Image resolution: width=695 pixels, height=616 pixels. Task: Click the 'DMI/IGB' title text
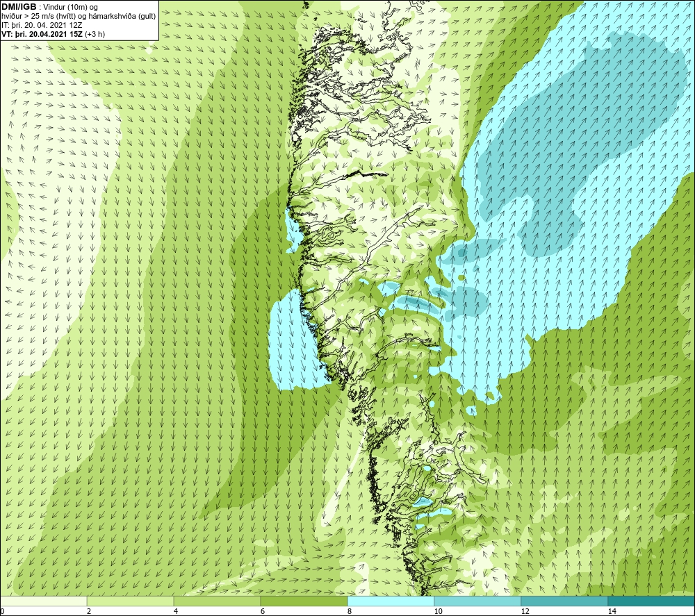(19, 7)
